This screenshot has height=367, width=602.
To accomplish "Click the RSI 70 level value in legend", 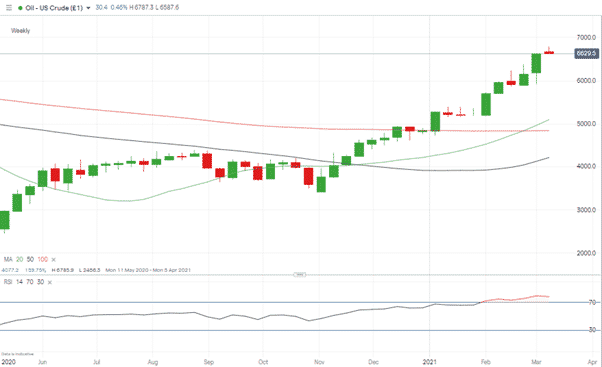I will (30, 282).
